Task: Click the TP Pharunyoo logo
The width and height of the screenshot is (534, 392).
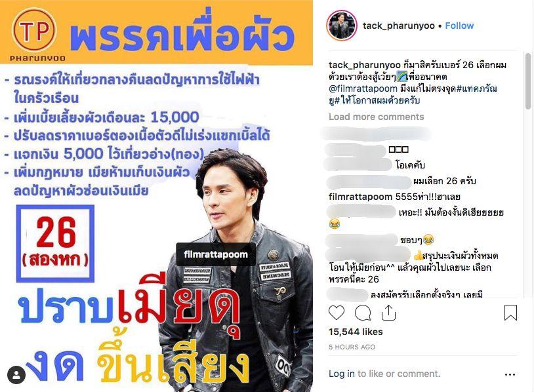Action: pyautogui.click(x=35, y=34)
